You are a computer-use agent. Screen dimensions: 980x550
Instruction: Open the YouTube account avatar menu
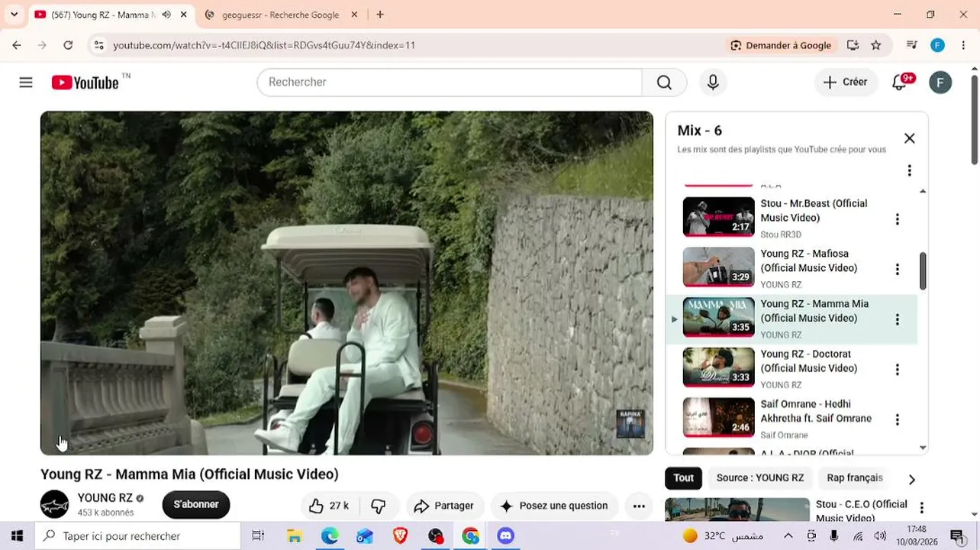pos(940,82)
